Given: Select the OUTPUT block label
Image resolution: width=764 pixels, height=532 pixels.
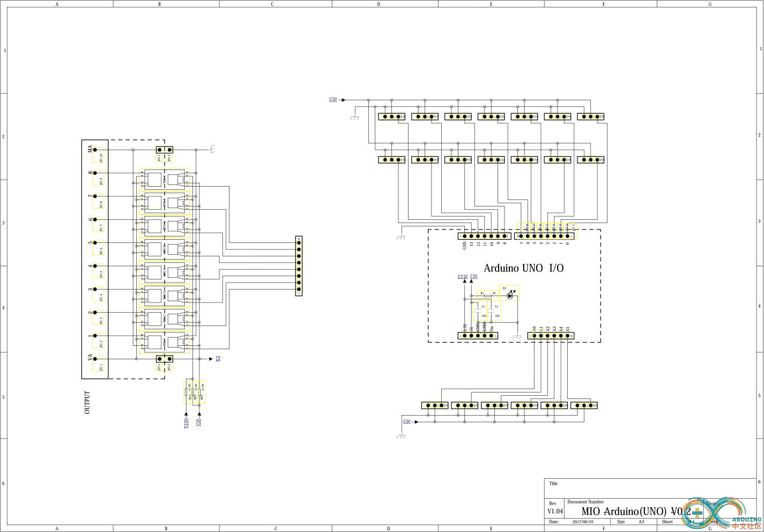Looking at the screenshot, I should pos(87,402).
